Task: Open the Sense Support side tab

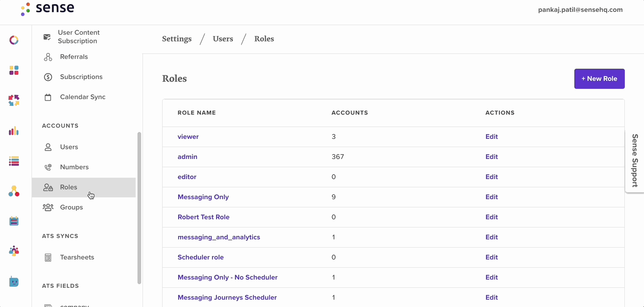Action: point(634,161)
